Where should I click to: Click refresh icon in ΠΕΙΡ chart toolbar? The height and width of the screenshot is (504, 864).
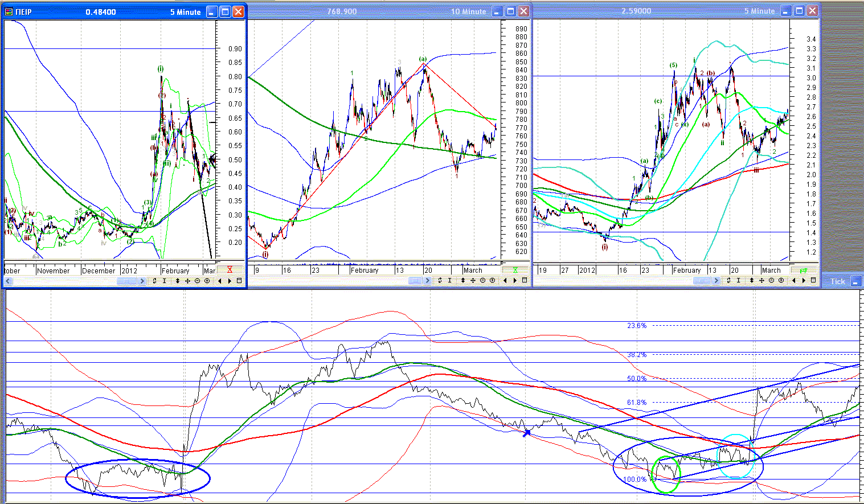tap(155, 281)
